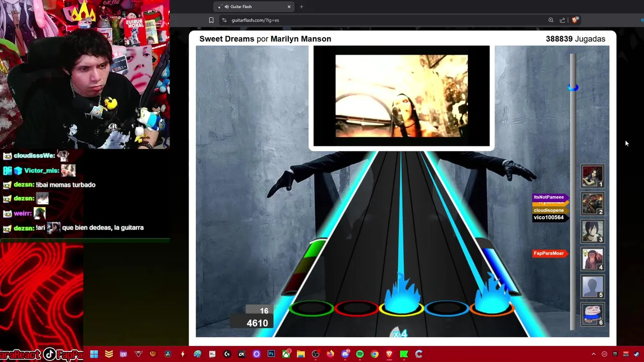Screen dimensions: 644x362
Task: Open Spotify from the taskbar
Action: click(x=360, y=354)
